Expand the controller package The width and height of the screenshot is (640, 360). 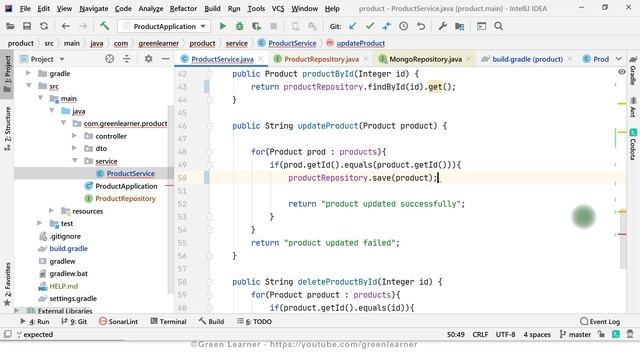pos(75,136)
